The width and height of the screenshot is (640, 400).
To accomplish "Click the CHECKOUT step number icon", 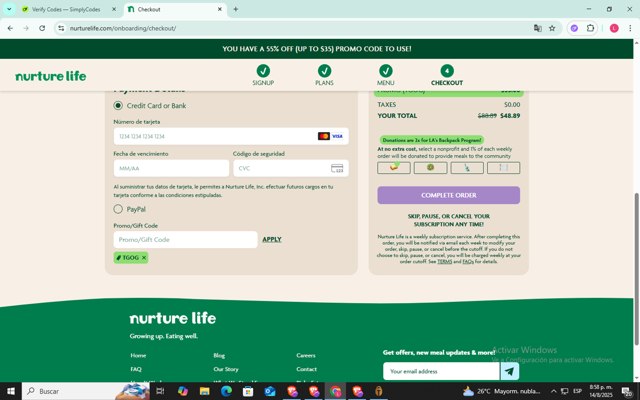I will [x=447, y=71].
